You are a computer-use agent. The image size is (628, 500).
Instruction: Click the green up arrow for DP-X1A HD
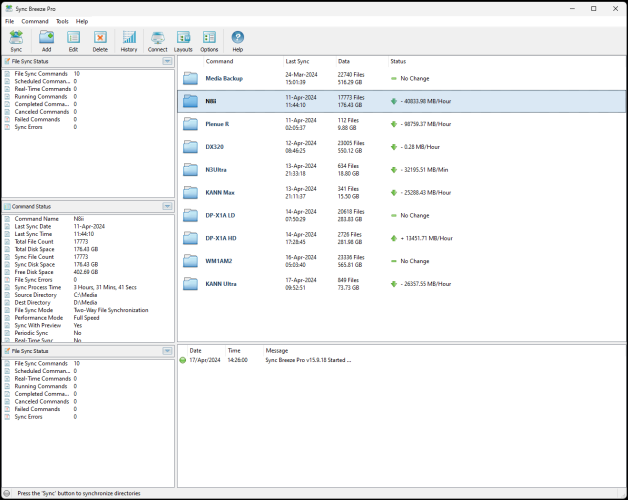coord(394,238)
